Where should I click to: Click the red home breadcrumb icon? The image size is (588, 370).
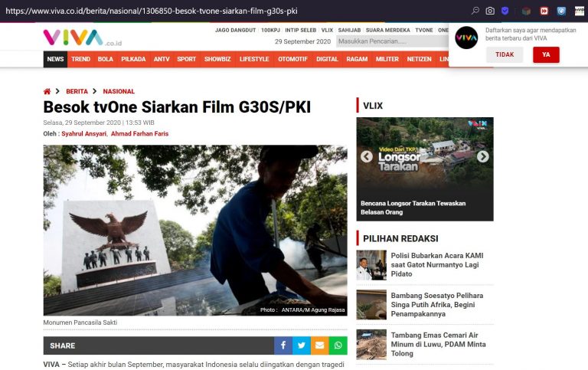(47, 91)
